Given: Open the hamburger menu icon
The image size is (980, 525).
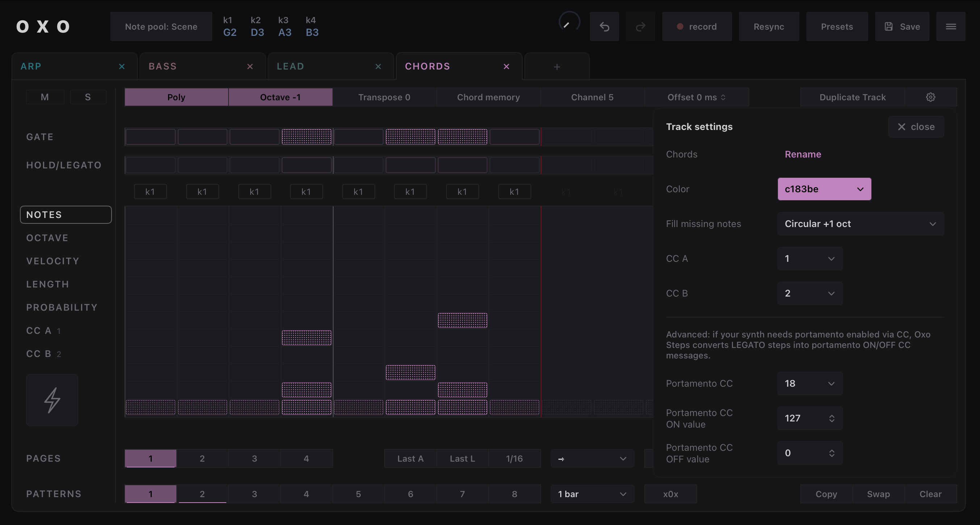Looking at the screenshot, I should [951, 27].
